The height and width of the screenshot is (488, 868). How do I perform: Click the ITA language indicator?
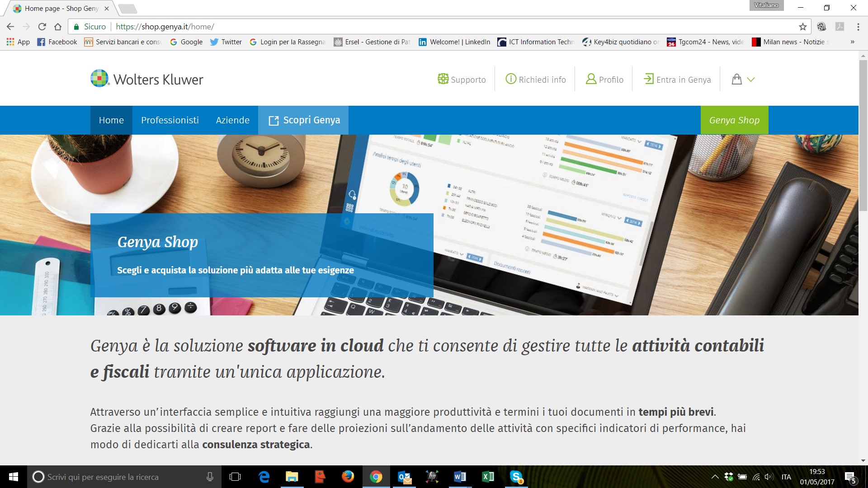click(786, 477)
